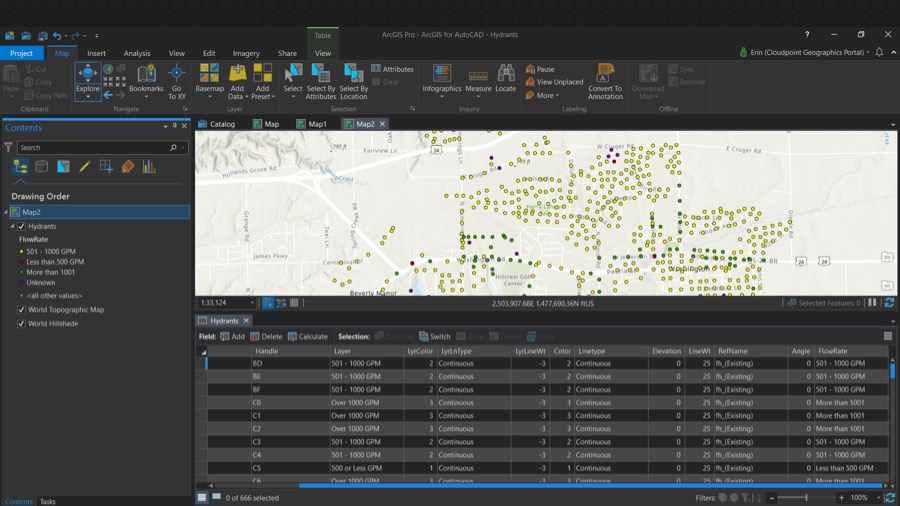Click the List By Editing pencil icon
Screen dimensions: 900x506
click(x=84, y=167)
